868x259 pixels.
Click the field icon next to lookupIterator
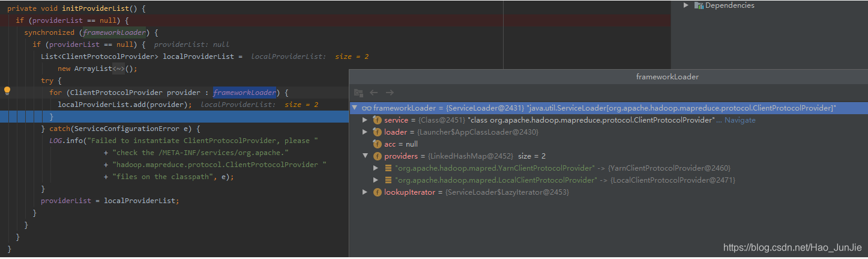click(377, 192)
